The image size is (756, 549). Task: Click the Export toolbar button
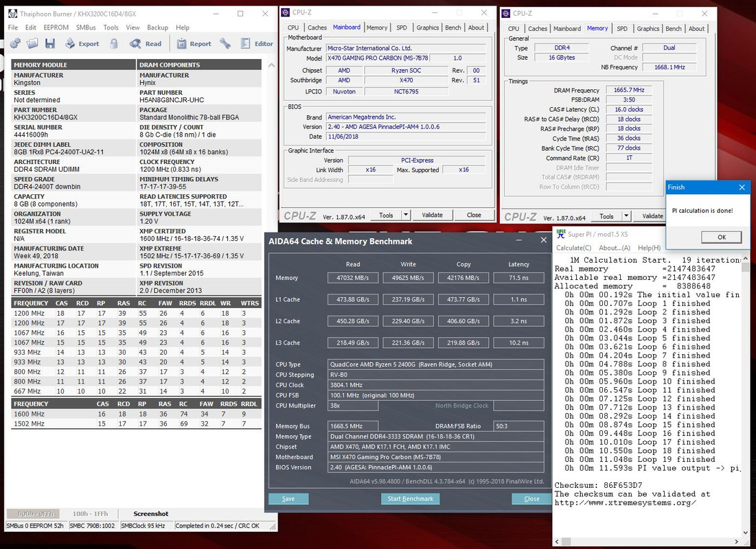[x=82, y=43]
